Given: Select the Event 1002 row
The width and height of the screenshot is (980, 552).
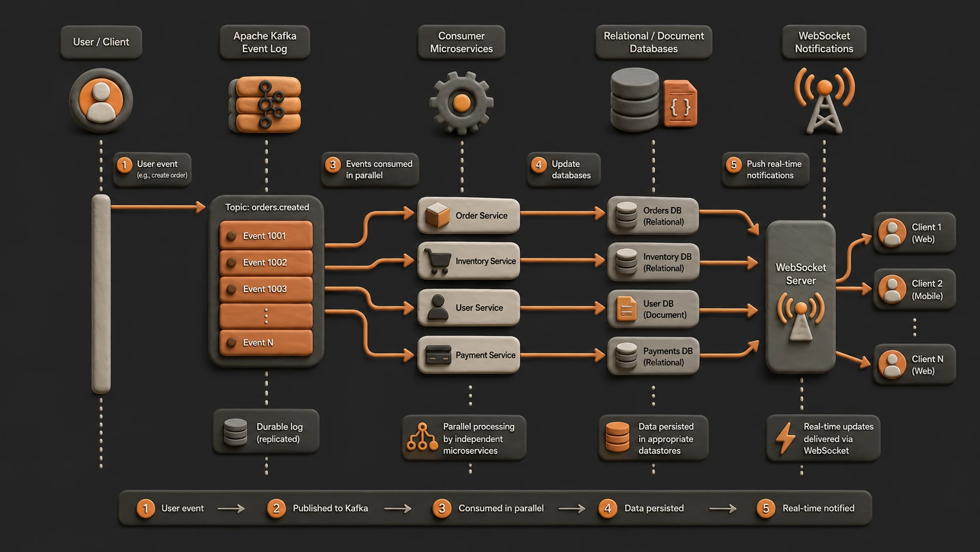Looking at the screenshot, I should click(x=266, y=262).
